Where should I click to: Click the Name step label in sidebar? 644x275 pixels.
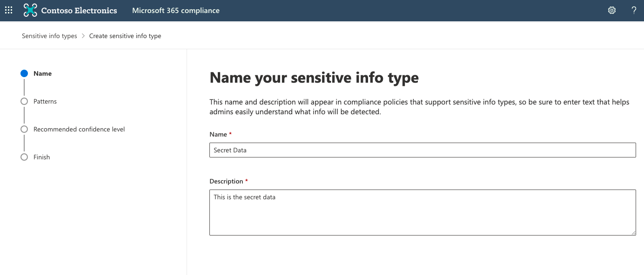(42, 73)
